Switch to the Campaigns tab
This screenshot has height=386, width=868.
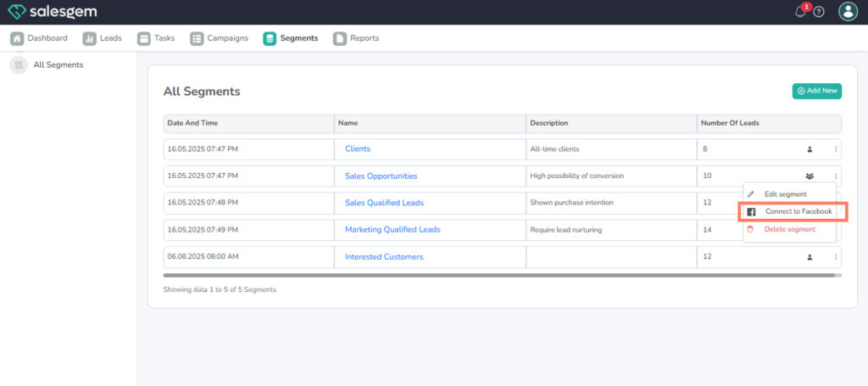[219, 38]
